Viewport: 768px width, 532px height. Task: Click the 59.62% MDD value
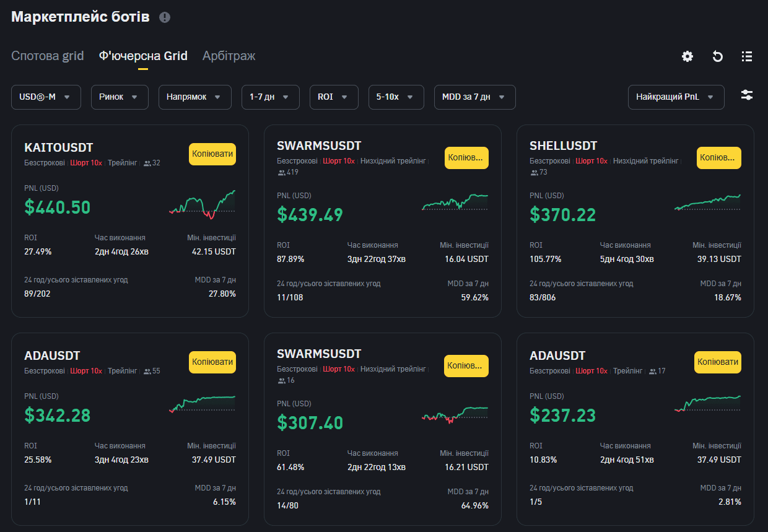[475, 298]
